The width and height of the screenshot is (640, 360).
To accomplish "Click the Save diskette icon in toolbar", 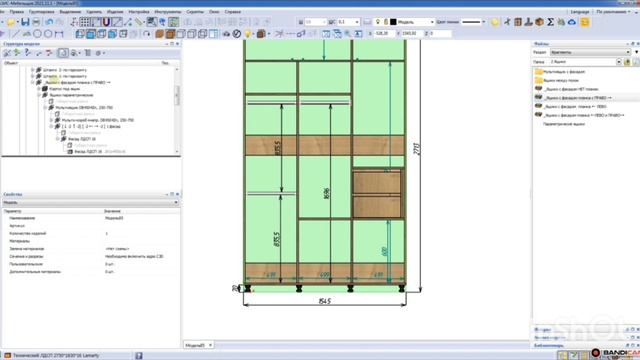I will tap(25, 22).
